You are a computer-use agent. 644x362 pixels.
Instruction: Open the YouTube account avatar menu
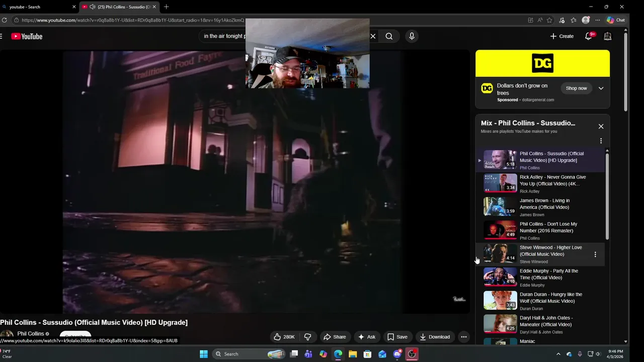(x=608, y=36)
